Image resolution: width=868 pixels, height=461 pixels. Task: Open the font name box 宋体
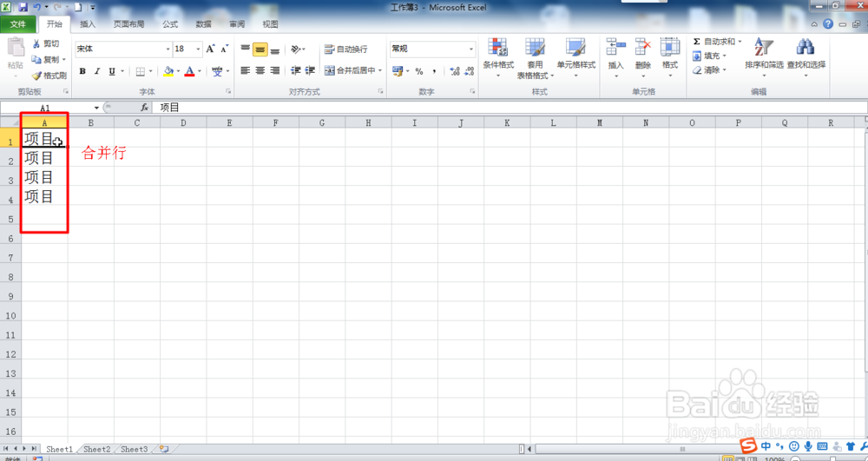(x=123, y=49)
